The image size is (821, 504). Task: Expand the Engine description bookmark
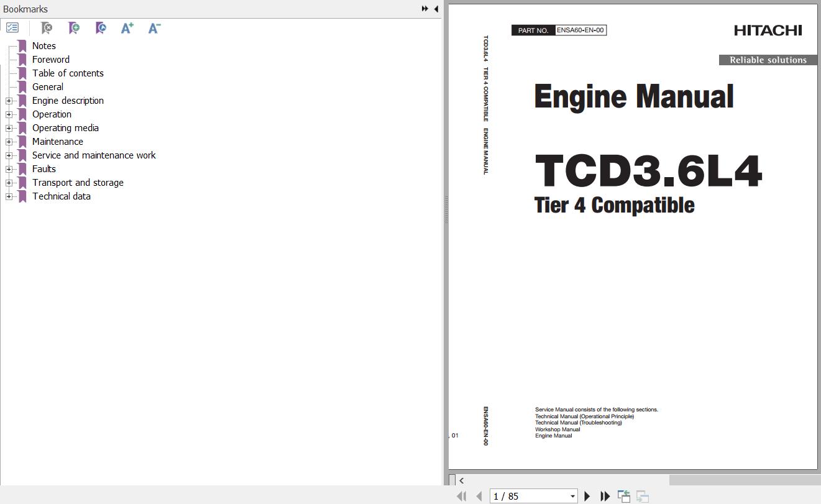click(9, 101)
